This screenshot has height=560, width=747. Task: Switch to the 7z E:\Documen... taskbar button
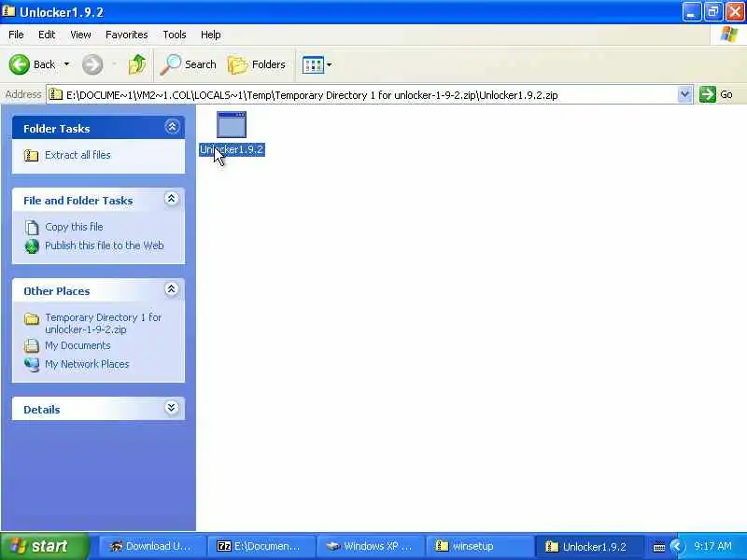pyautogui.click(x=260, y=546)
